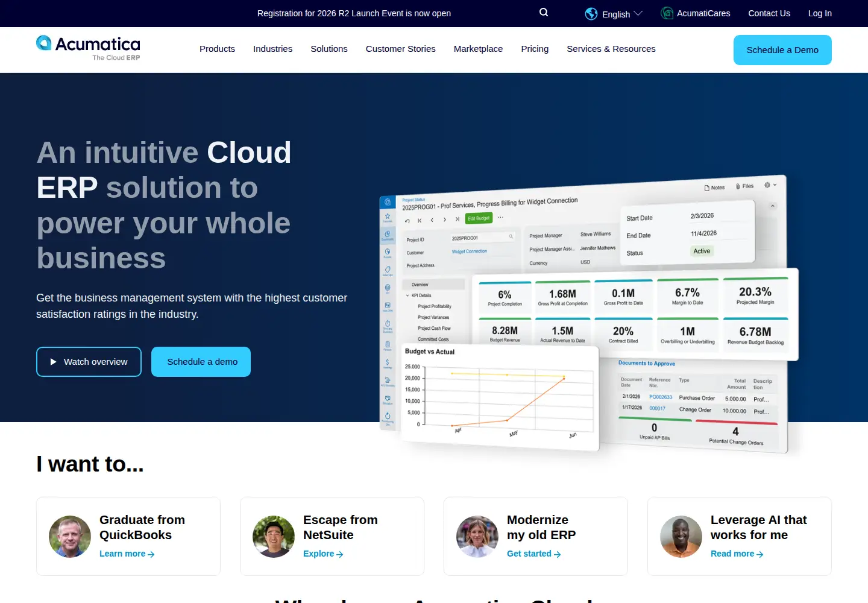Click the Modernize my old ERP heading

[541, 527]
